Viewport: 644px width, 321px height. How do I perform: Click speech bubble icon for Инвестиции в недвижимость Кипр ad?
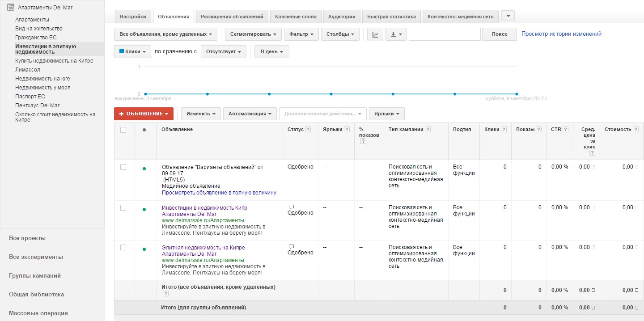point(291,207)
